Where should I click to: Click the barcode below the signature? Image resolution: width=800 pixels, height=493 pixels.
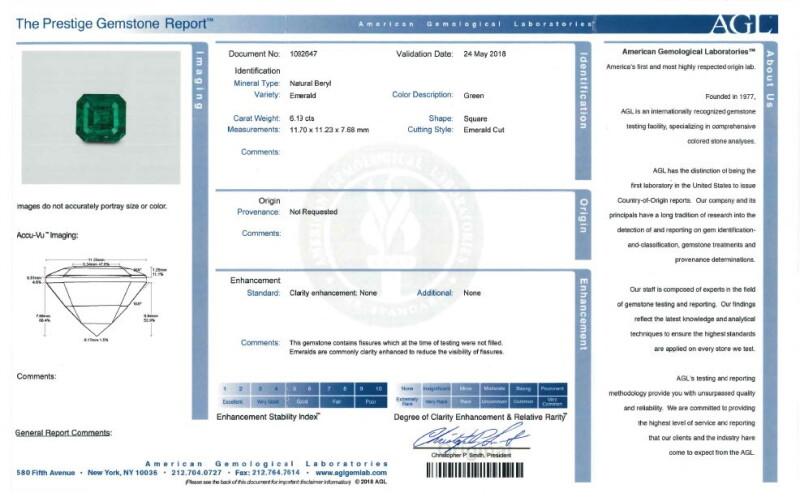tap(474, 470)
